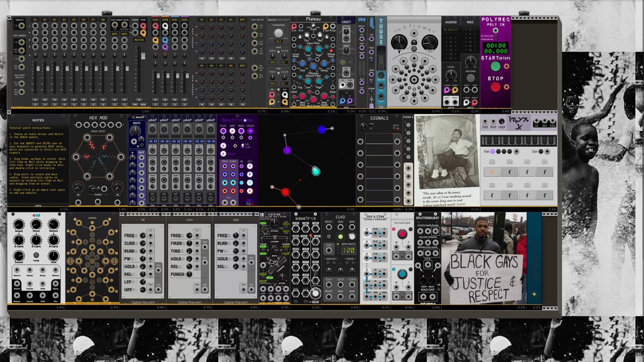Click the red STOP button on PolyRec
644x362 pixels.
pyautogui.click(x=495, y=87)
